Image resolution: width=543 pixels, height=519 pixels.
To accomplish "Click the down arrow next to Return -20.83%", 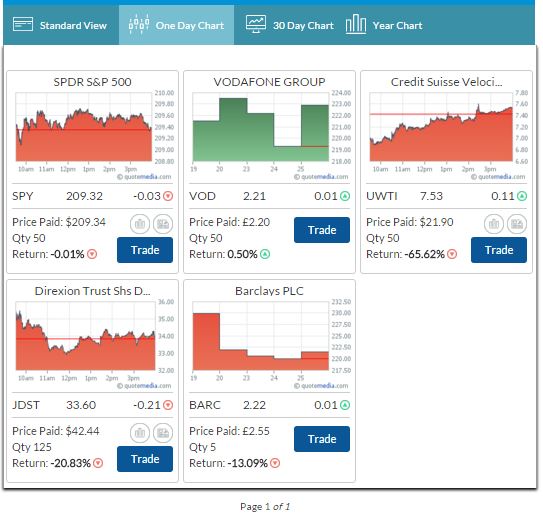I will [98, 463].
